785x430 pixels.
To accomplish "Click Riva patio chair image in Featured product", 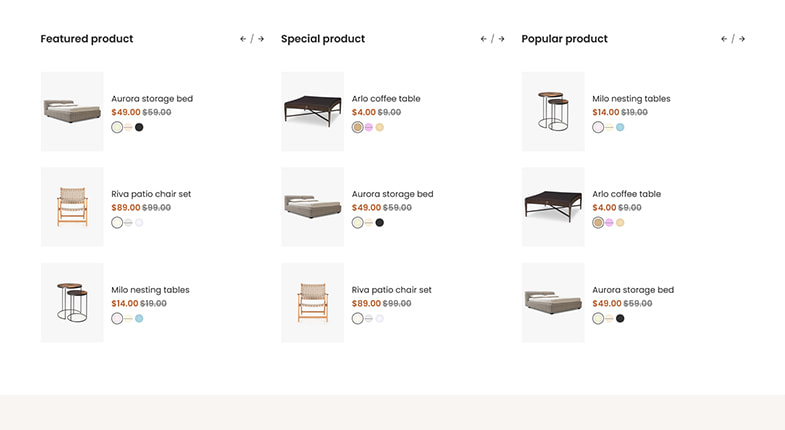I will (72, 207).
